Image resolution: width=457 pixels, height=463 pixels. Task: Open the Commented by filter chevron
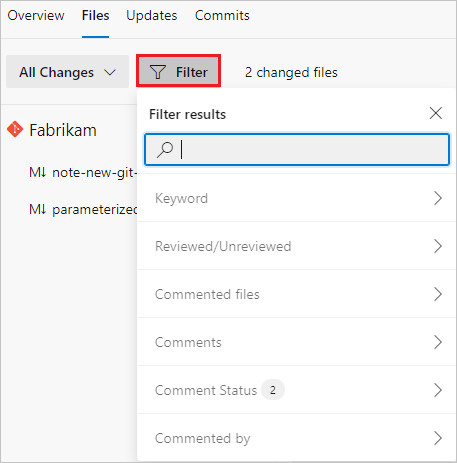(x=438, y=438)
